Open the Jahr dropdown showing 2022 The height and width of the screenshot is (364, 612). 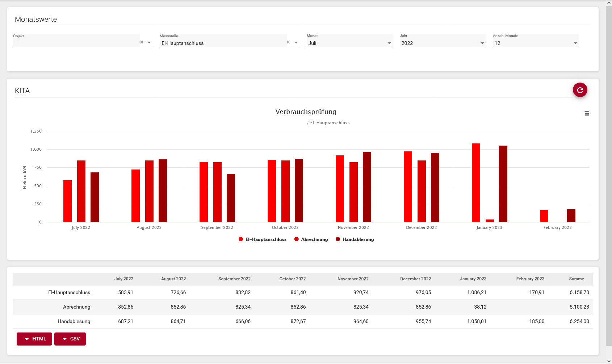point(442,43)
